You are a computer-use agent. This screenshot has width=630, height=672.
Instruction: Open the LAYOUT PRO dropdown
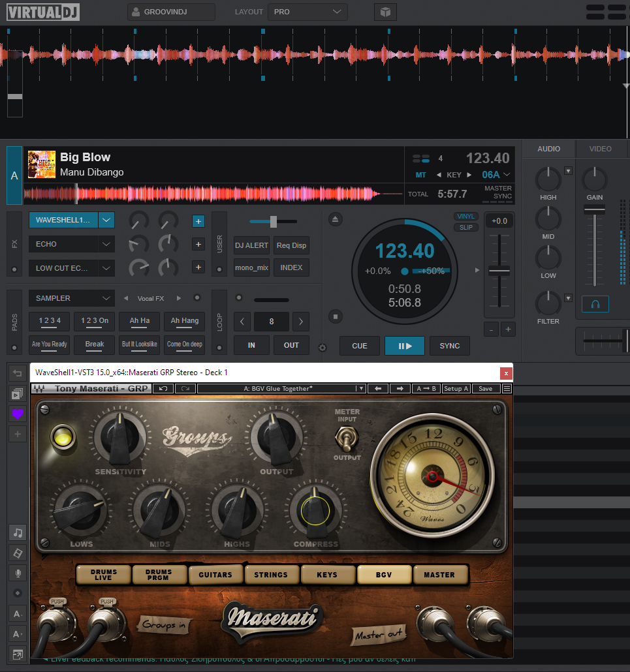[307, 12]
